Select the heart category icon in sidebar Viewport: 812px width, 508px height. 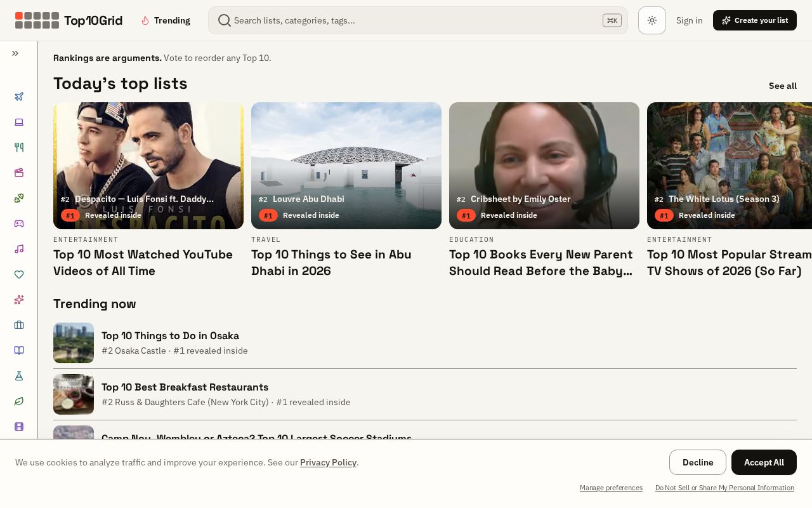19,274
